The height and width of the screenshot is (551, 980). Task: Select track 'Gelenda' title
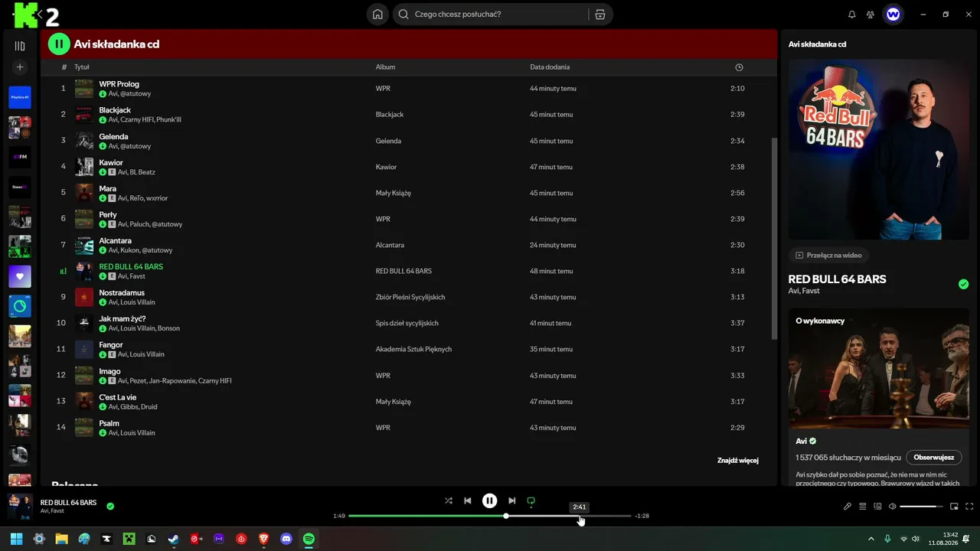(x=113, y=136)
